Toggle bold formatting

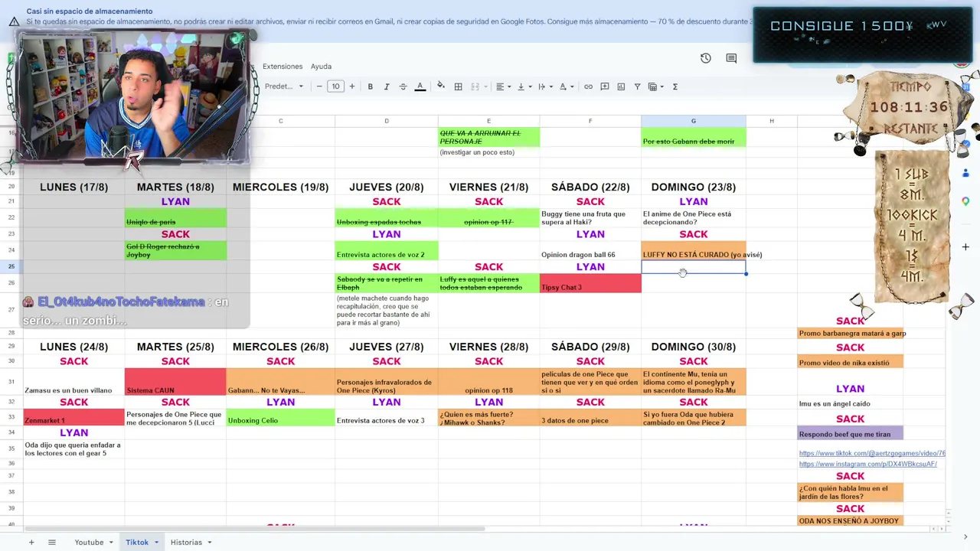tap(371, 86)
